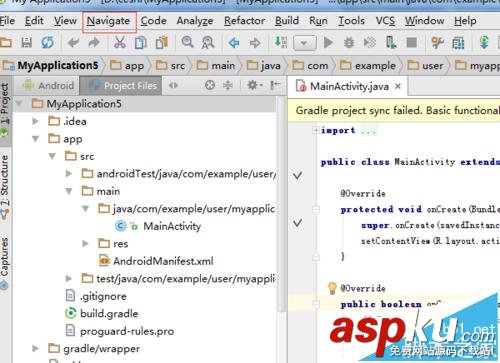Click the Stop square icon
The width and height of the screenshot is (500, 363).
[412, 43]
